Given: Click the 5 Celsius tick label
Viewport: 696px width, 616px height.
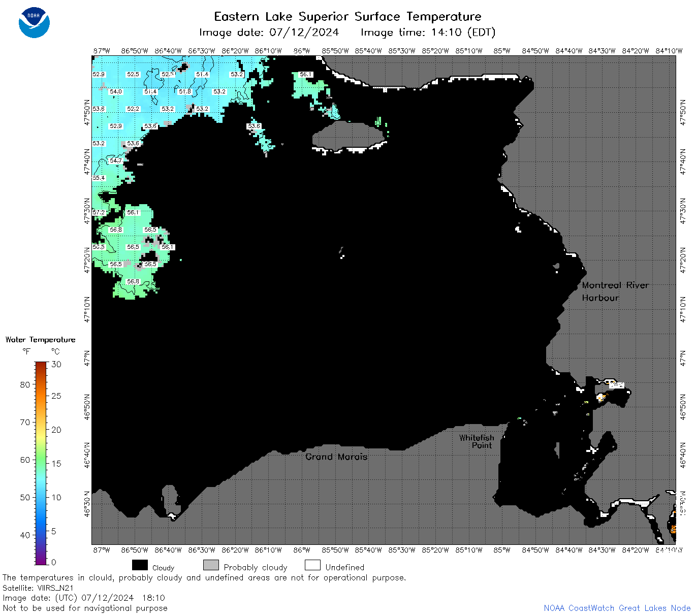Looking at the screenshot, I should 54,531.
